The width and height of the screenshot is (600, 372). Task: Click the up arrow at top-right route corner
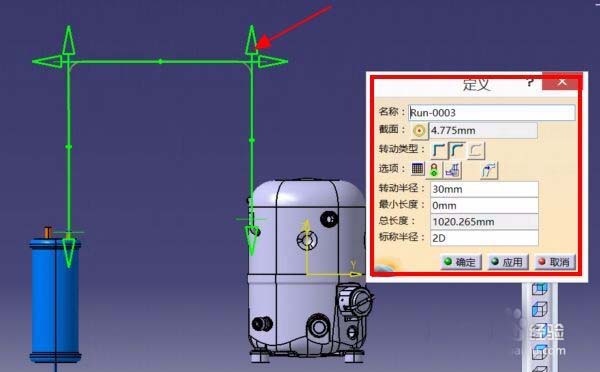252,40
